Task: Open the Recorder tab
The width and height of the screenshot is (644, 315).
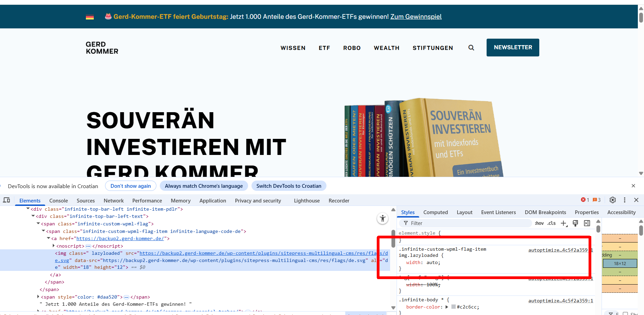Action: [x=339, y=201]
